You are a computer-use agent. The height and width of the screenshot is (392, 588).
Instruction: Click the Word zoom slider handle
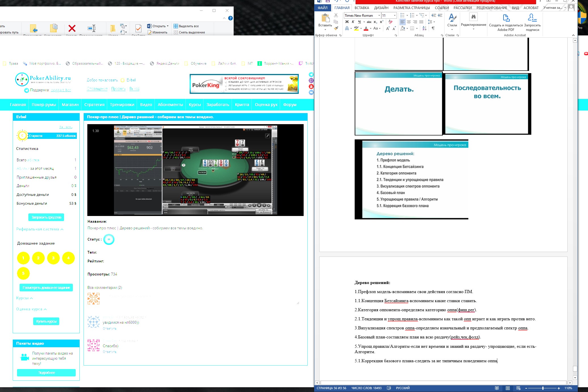pos(543,388)
